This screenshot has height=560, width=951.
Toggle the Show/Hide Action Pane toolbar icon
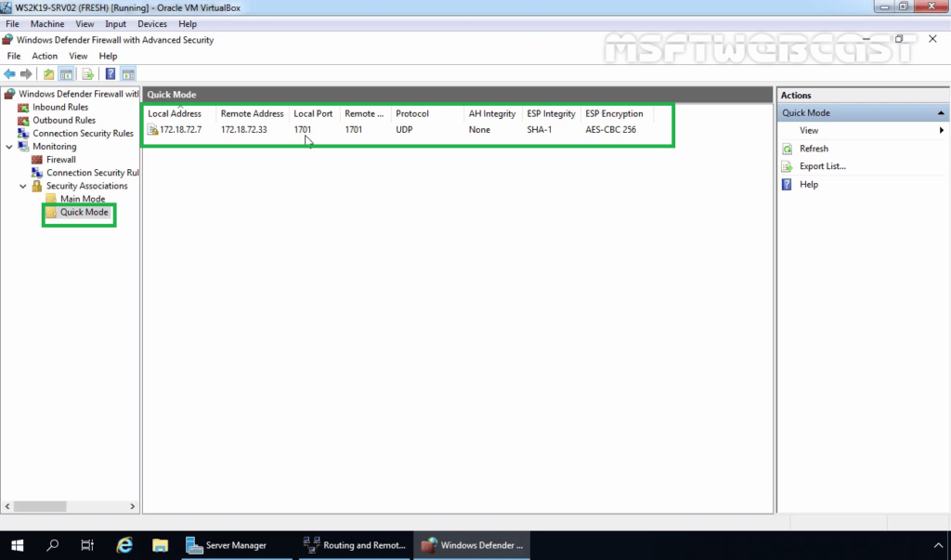(128, 74)
